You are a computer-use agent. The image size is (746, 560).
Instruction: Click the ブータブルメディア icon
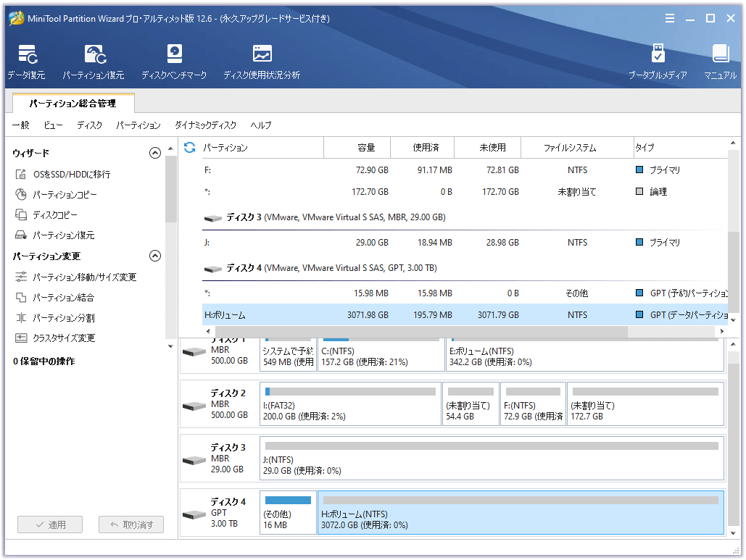point(658,61)
